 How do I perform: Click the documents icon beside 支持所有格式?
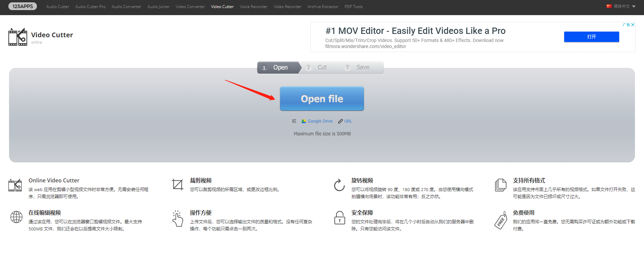point(501,185)
